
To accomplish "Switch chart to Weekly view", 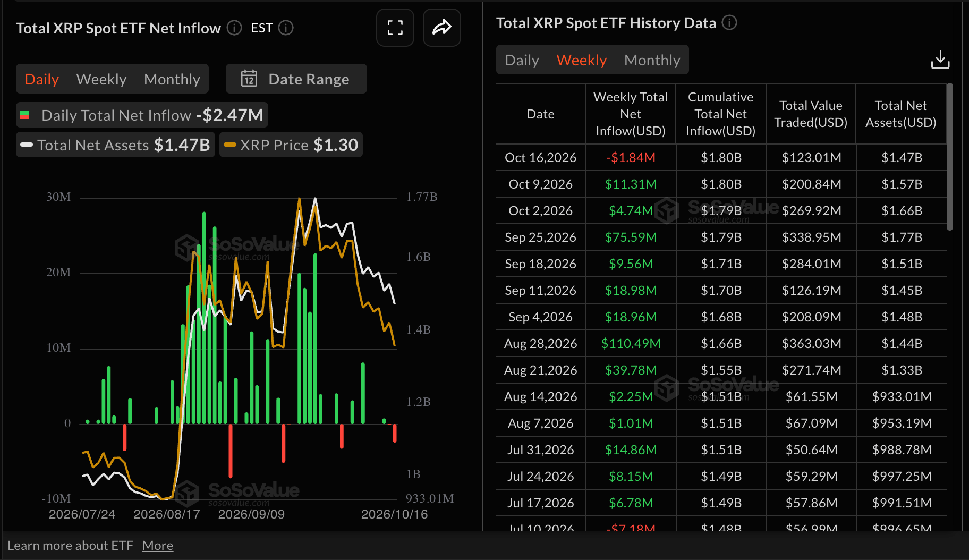I will click(101, 79).
